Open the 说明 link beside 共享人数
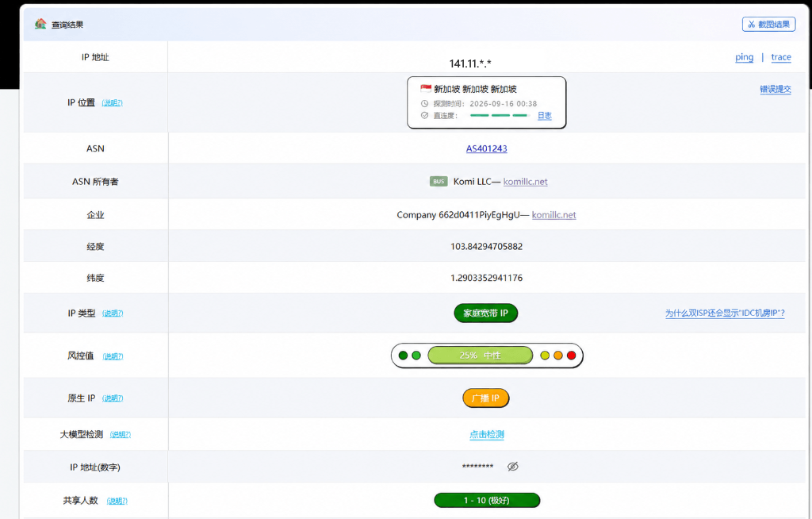The height and width of the screenshot is (519, 812). click(117, 501)
